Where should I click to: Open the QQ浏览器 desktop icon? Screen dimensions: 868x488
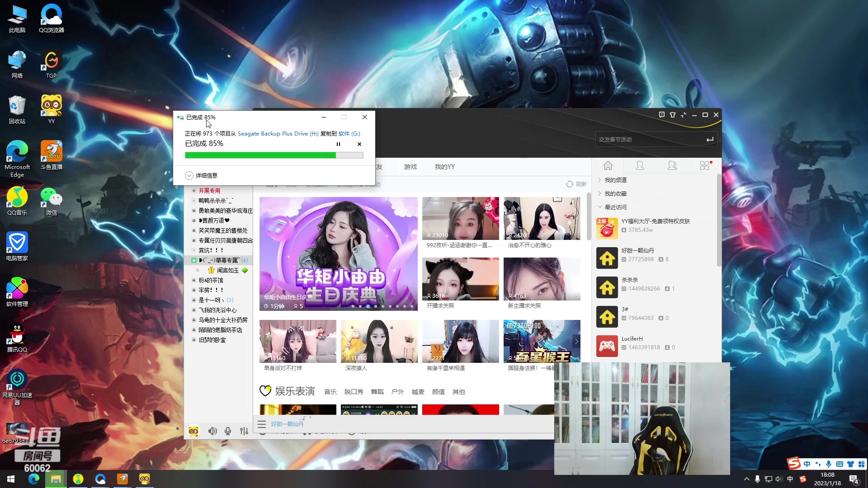(x=52, y=19)
